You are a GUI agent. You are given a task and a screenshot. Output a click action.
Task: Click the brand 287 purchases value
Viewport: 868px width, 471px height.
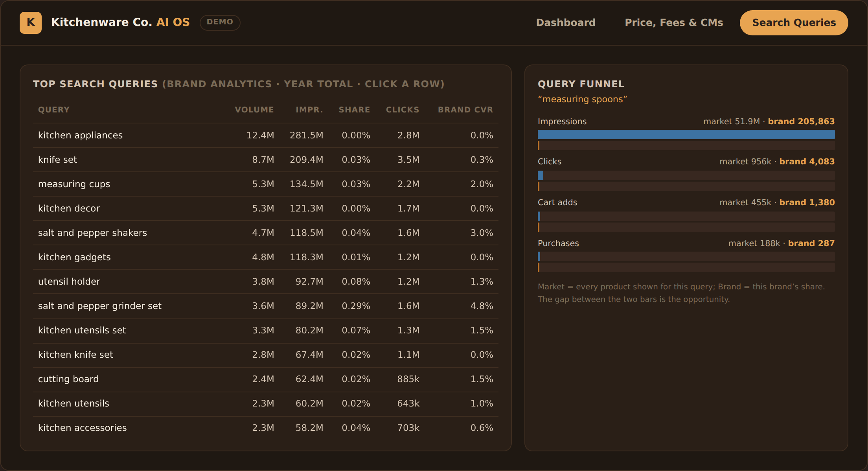[811, 243]
